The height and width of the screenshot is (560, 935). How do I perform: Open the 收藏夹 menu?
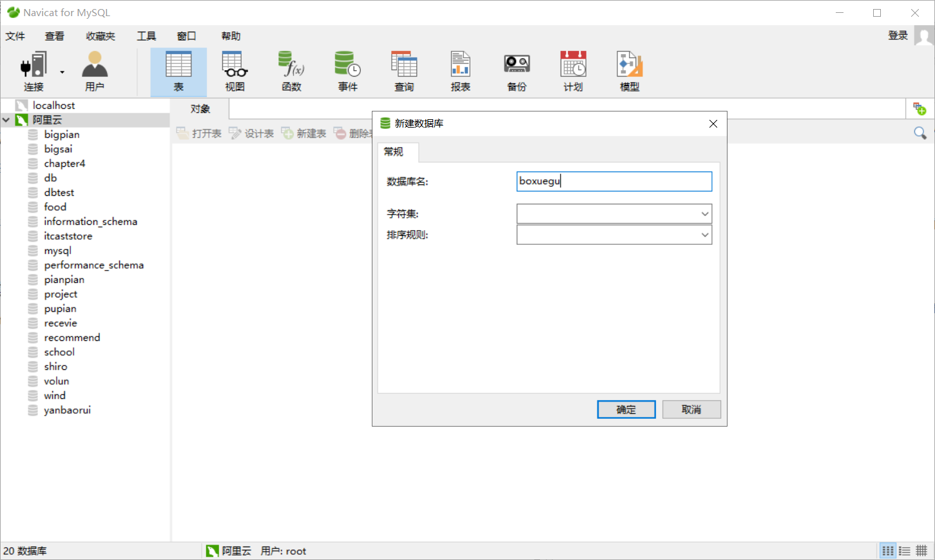tap(101, 36)
